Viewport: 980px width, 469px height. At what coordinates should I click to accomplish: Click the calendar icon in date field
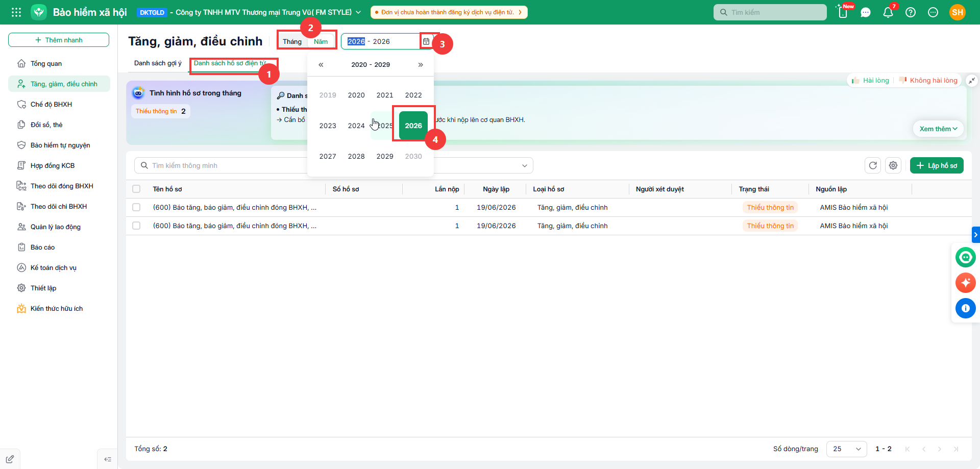pos(426,41)
